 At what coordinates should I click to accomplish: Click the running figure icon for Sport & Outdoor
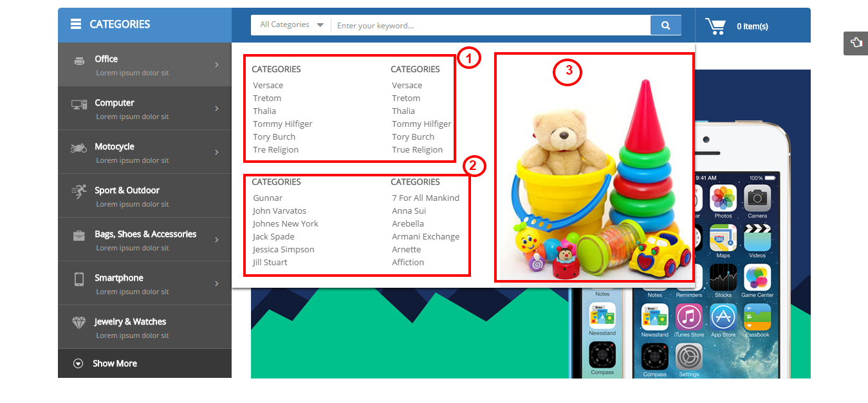(x=79, y=191)
